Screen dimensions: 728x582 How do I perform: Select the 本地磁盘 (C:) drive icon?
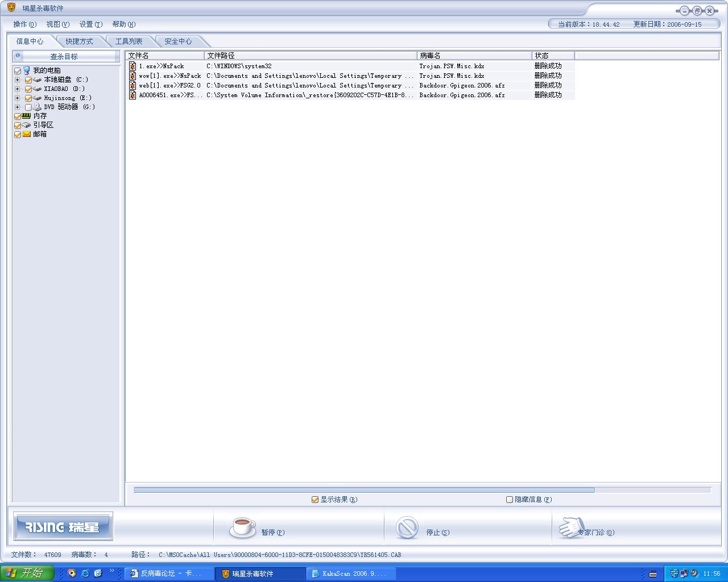[38, 80]
